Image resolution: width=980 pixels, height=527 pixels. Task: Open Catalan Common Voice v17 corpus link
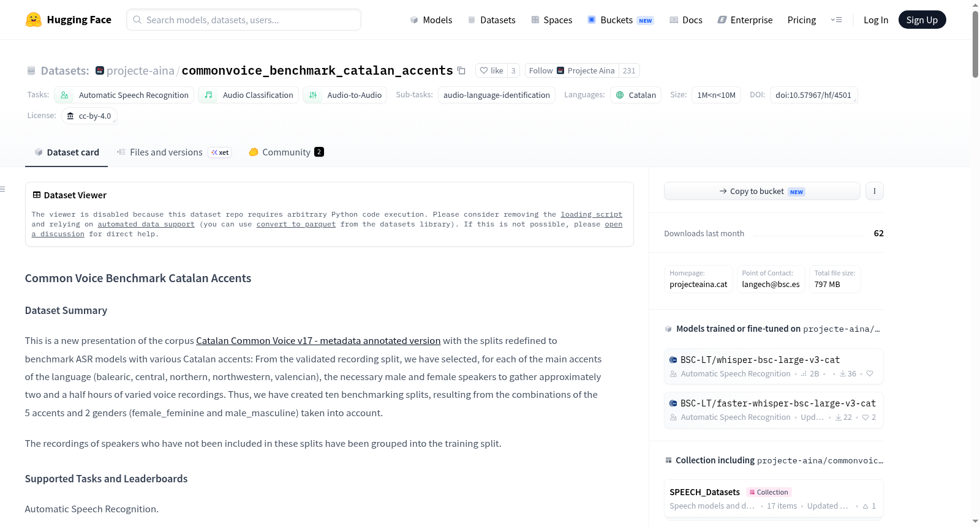318,341
